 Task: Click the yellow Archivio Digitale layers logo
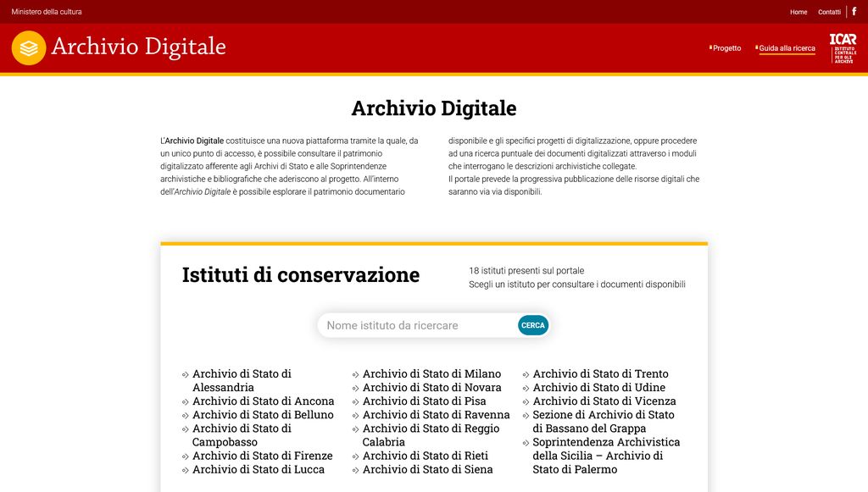[28, 48]
